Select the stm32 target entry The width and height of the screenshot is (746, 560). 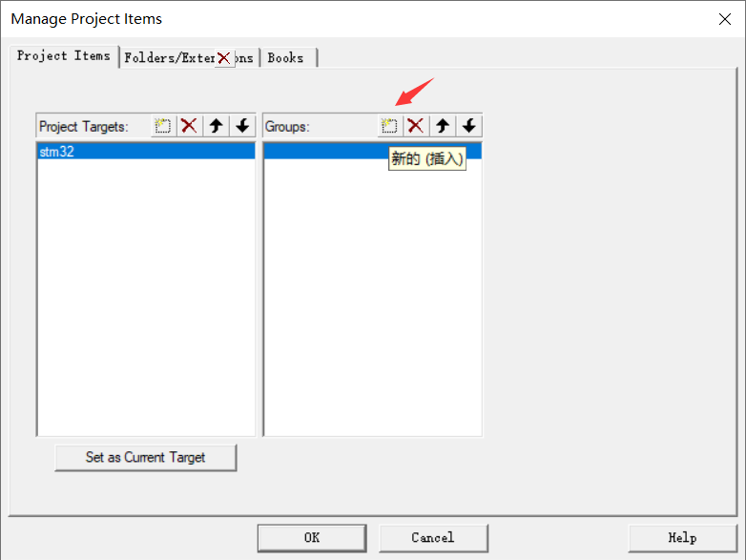coord(146,152)
